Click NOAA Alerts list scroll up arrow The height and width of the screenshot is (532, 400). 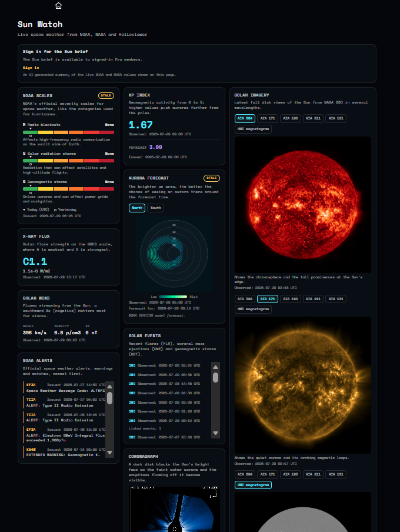[x=109, y=387]
